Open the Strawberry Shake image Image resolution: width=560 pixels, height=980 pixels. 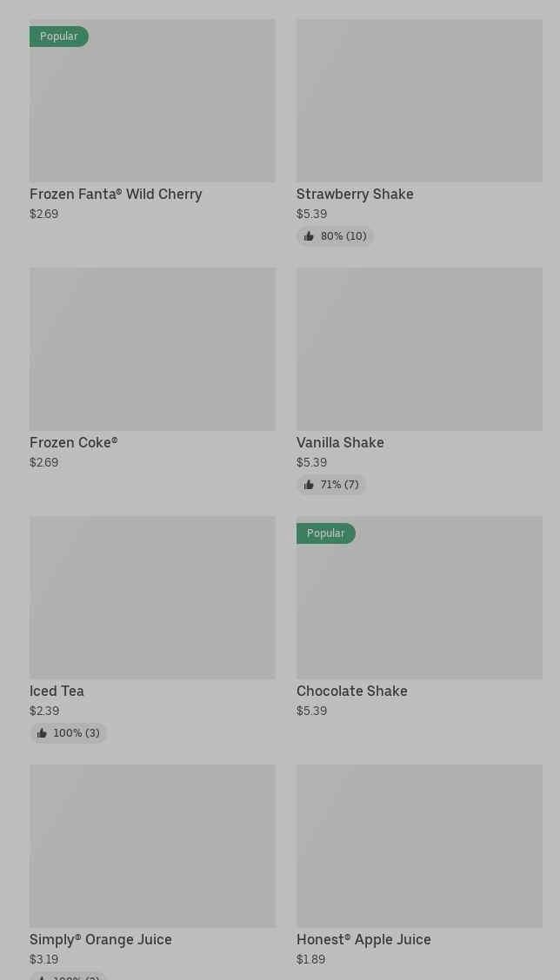419,101
